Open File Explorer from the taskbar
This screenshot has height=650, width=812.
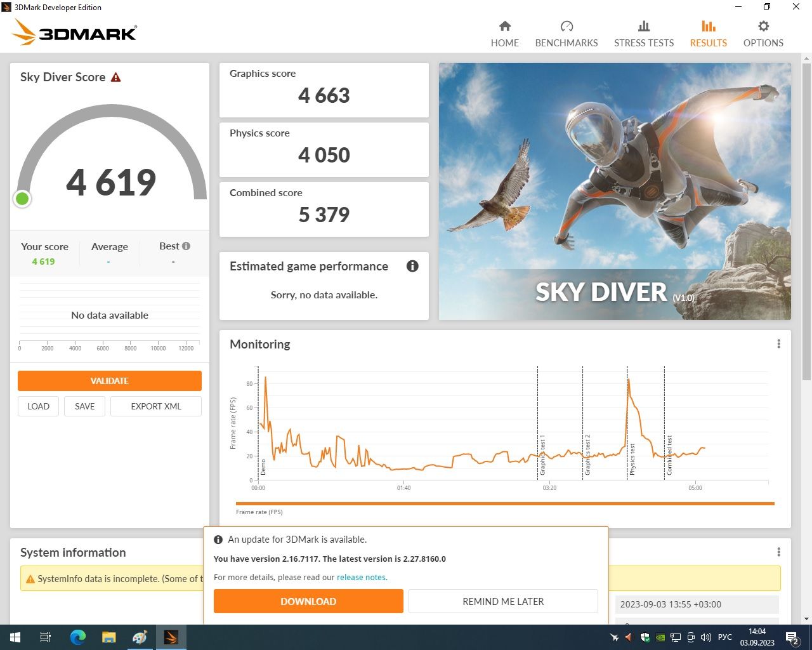tap(108, 637)
